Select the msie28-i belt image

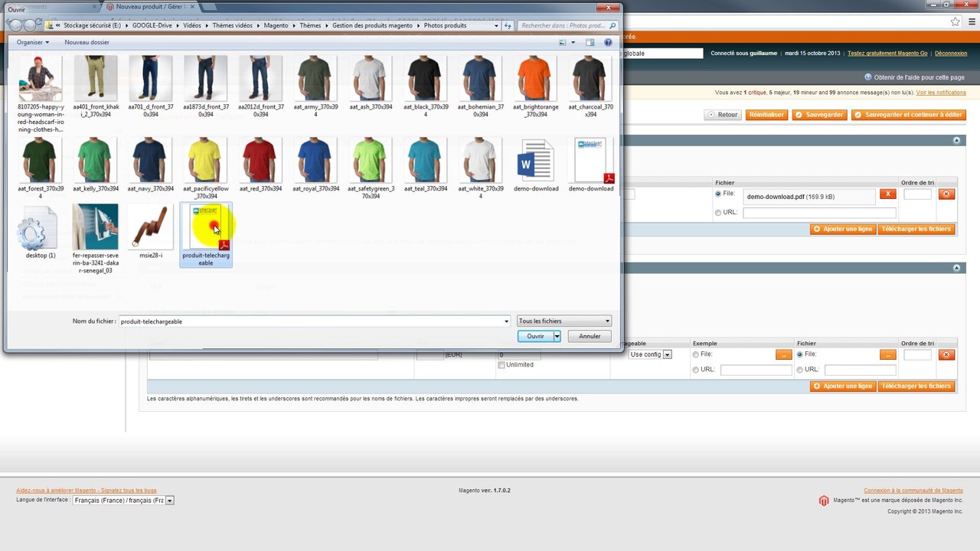[151, 231]
